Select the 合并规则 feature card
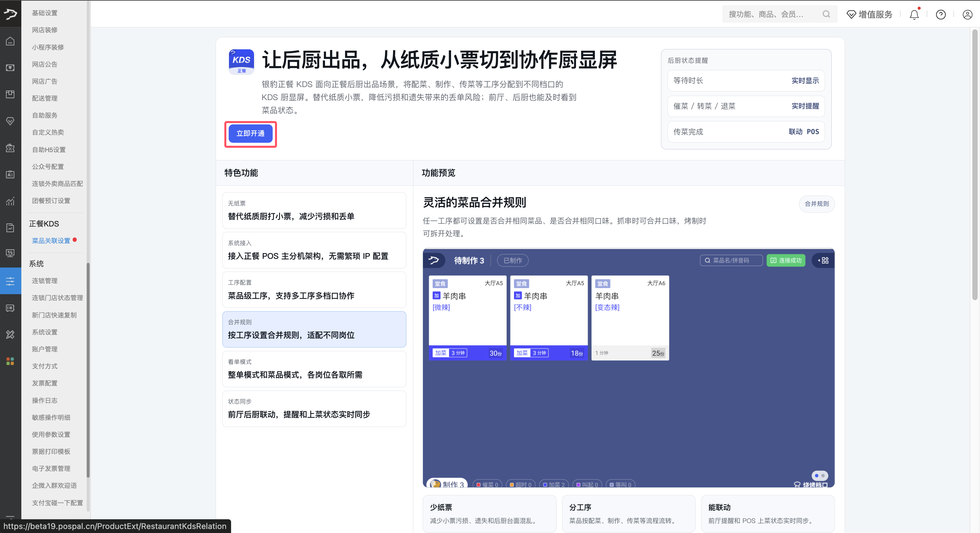The width and height of the screenshot is (980, 533). pos(314,329)
